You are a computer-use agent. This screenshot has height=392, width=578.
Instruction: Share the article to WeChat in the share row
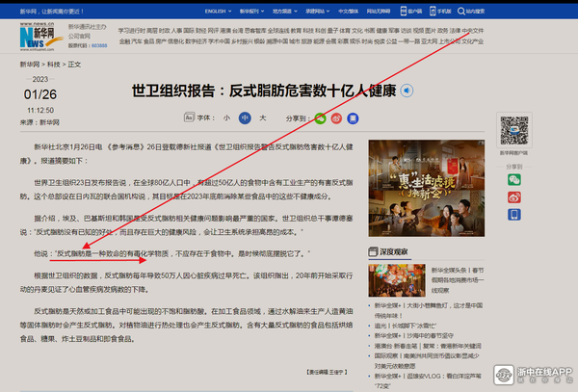click(321, 118)
